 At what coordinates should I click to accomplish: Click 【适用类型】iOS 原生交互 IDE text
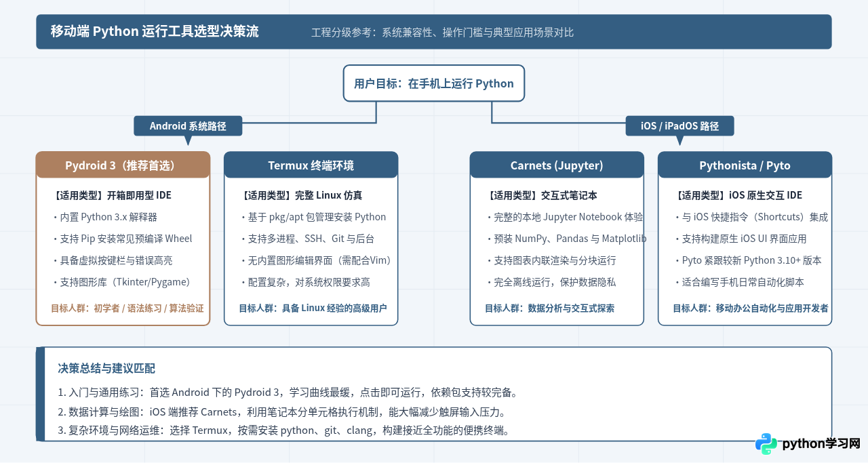[738, 195]
